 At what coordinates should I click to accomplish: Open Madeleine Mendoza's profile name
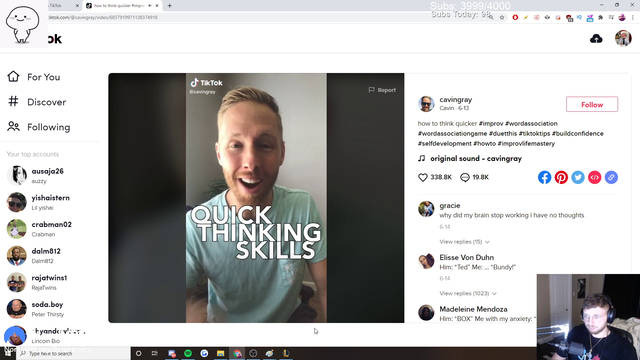[x=473, y=309]
